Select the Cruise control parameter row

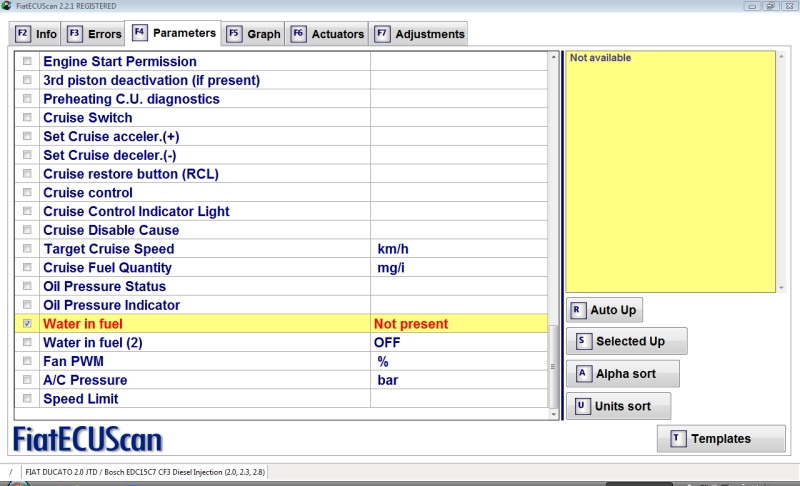[x=281, y=192]
